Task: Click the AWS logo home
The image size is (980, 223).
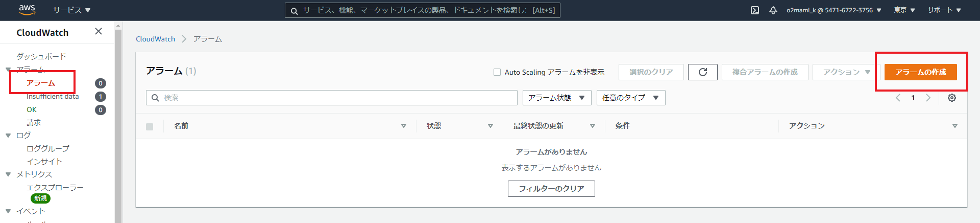Action: click(27, 10)
